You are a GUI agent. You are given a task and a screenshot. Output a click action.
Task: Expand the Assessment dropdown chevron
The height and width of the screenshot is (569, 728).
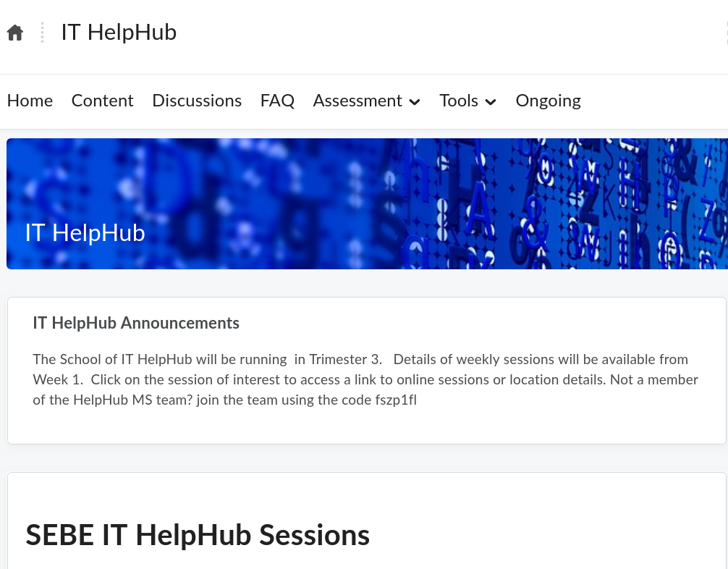tap(414, 103)
